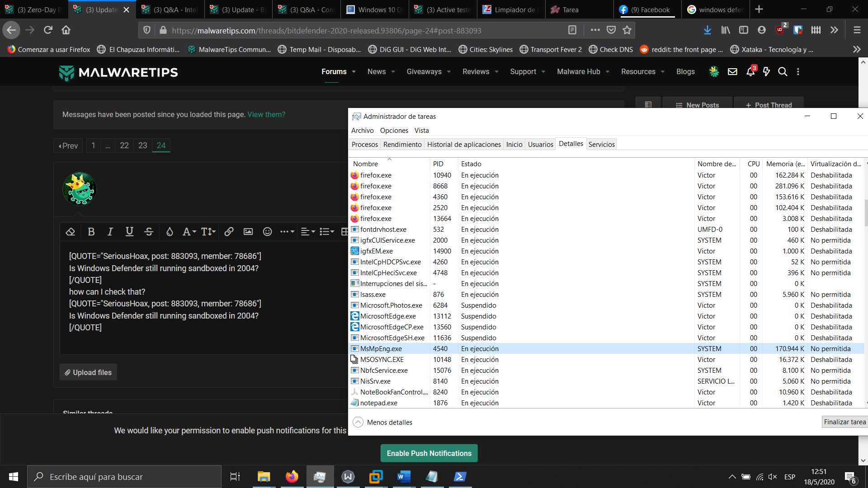Switch to Rendimiento tab in Task Manager
The height and width of the screenshot is (488, 868).
(x=402, y=144)
